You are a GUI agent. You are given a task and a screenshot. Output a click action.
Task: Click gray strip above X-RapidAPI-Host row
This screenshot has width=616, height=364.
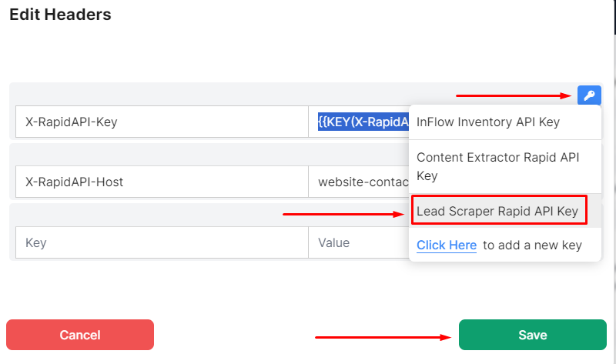[x=209, y=155]
